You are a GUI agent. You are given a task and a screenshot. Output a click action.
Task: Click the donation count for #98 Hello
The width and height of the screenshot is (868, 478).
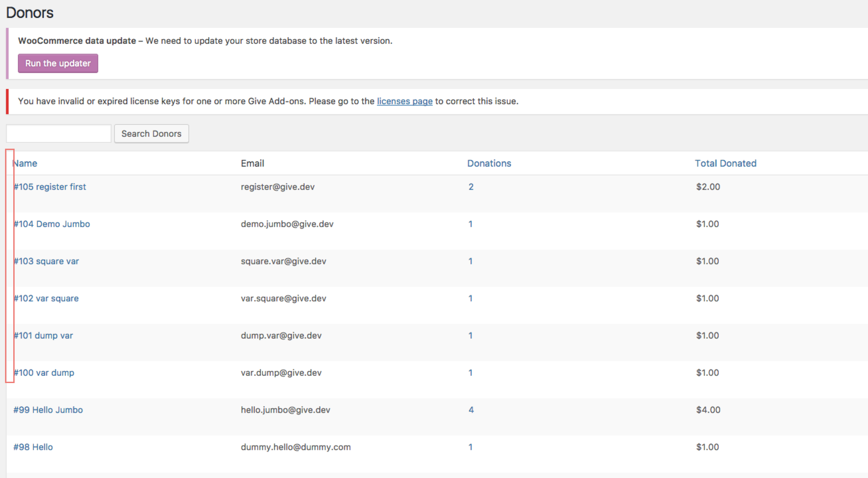coord(470,447)
